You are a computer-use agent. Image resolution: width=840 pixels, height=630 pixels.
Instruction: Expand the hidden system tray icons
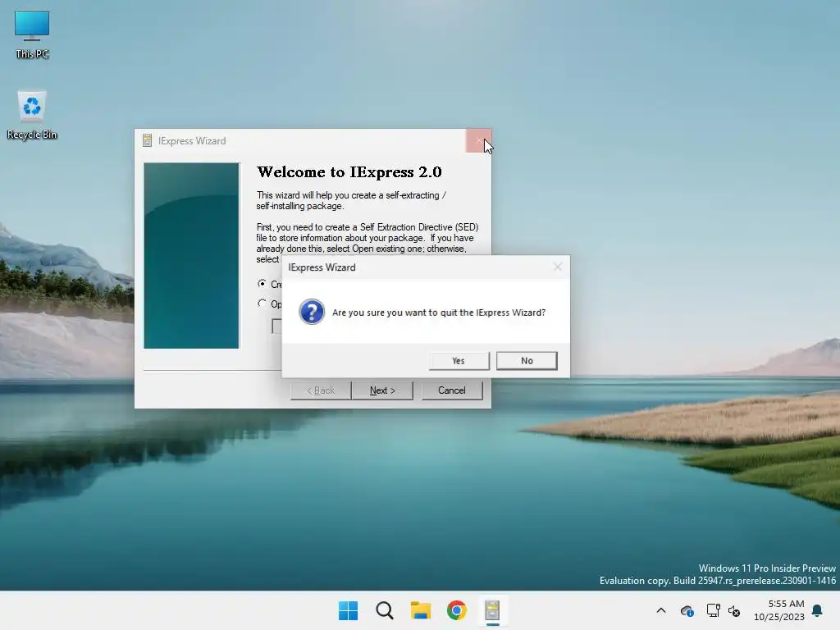pos(661,610)
